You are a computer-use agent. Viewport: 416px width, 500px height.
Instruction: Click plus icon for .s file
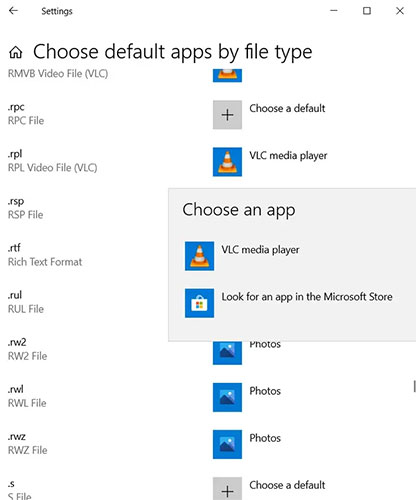pyautogui.click(x=227, y=489)
